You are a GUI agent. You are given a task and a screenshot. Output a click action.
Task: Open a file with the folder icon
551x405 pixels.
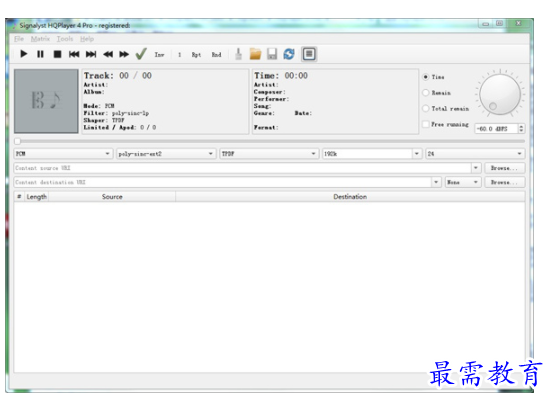click(255, 54)
